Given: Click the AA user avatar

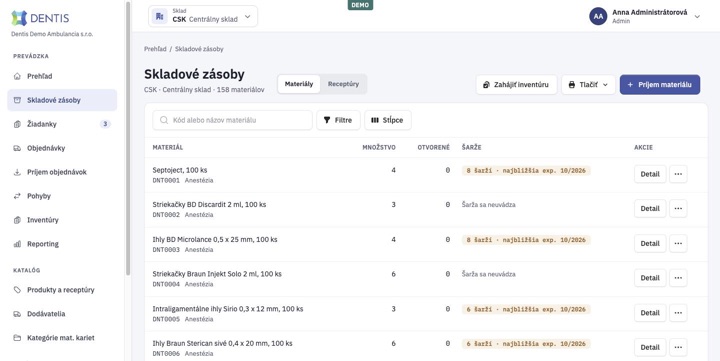Looking at the screenshot, I should (598, 16).
